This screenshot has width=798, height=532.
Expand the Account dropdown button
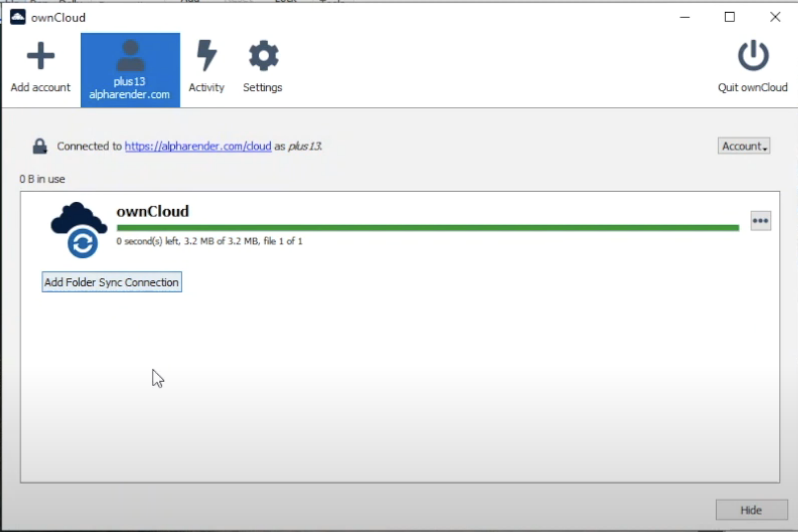pyautogui.click(x=744, y=146)
